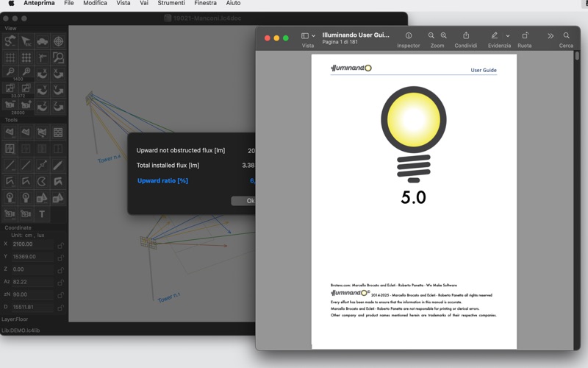
Task: Click the 'Upward ratio [%]' text
Action: tap(162, 180)
